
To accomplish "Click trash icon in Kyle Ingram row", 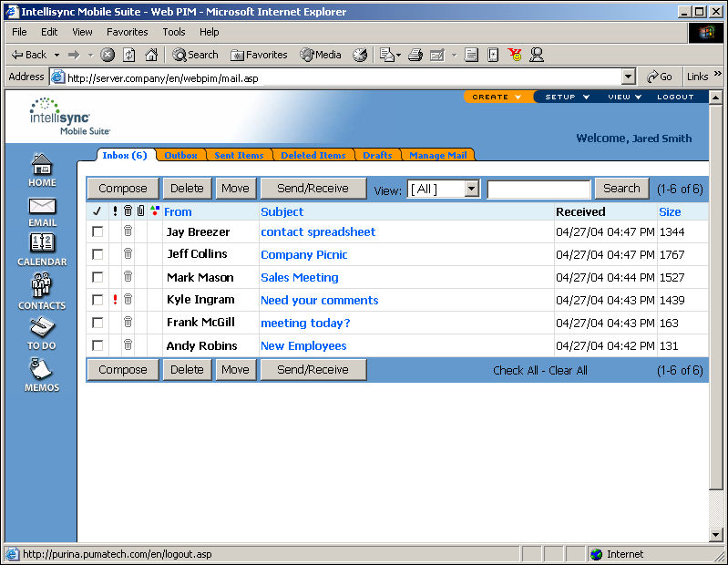I will click(x=128, y=299).
